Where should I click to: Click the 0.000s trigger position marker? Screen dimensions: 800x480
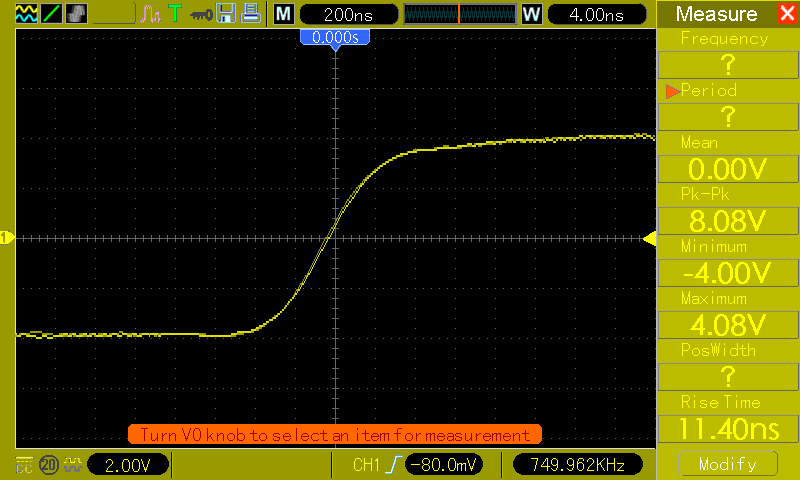(x=335, y=39)
